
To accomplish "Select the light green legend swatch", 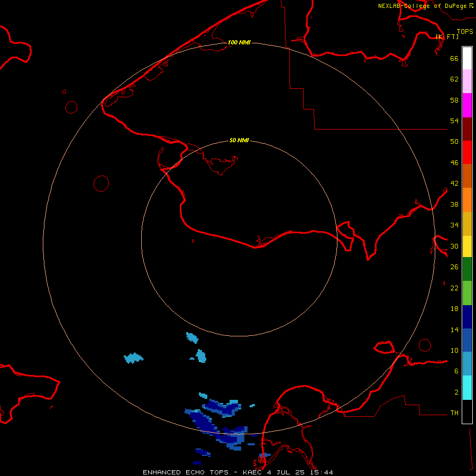I will point(467,293).
